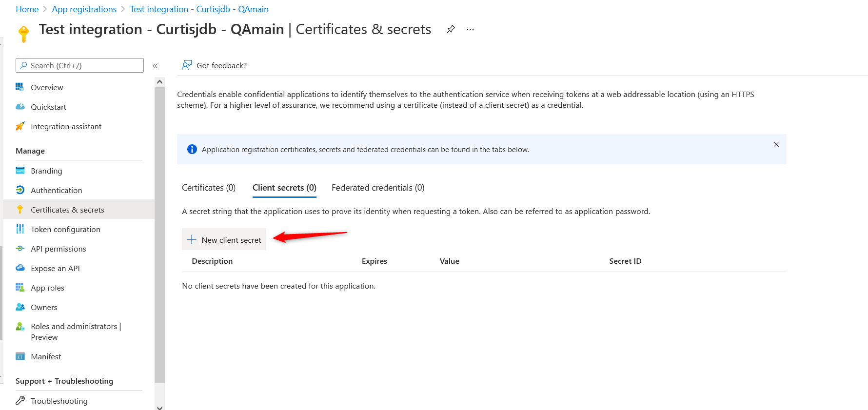Click the Authentication circular arrow icon

20,190
